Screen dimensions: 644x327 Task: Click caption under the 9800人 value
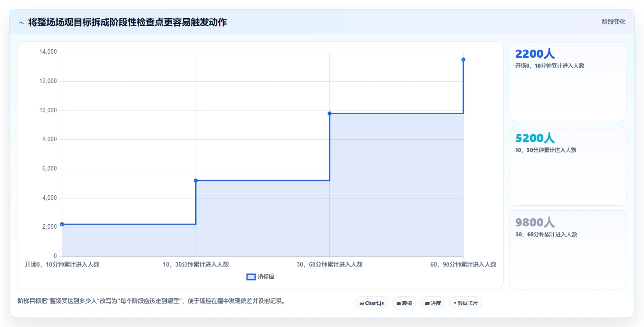(546, 235)
